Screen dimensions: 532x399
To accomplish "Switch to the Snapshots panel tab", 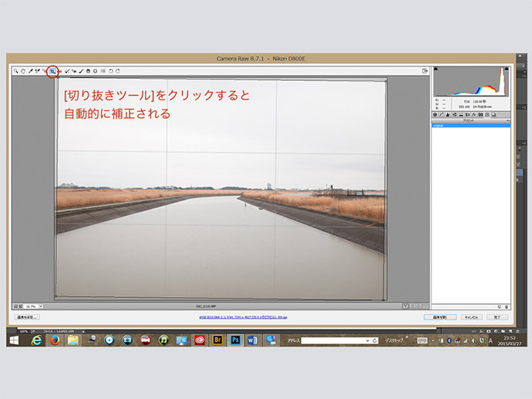I will click(x=493, y=115).
